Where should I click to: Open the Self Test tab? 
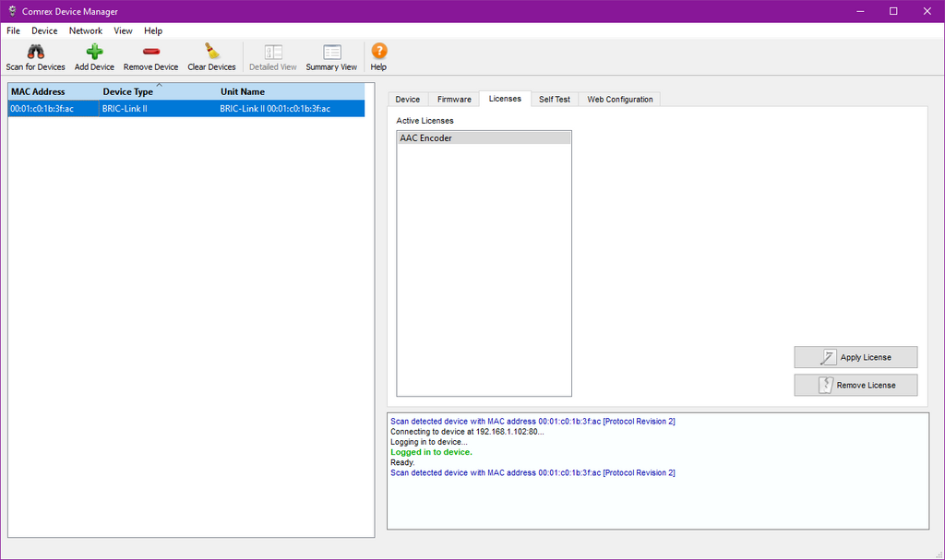(x=555, y=100)
